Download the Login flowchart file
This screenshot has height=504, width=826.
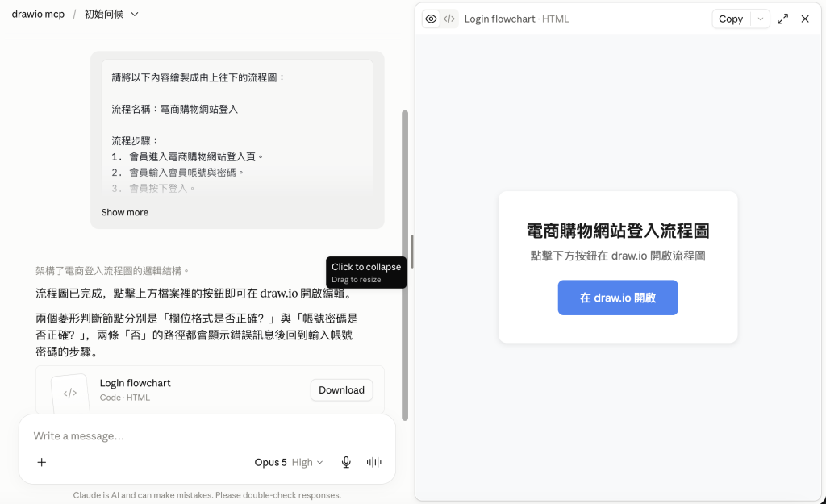tap(341, 389)
